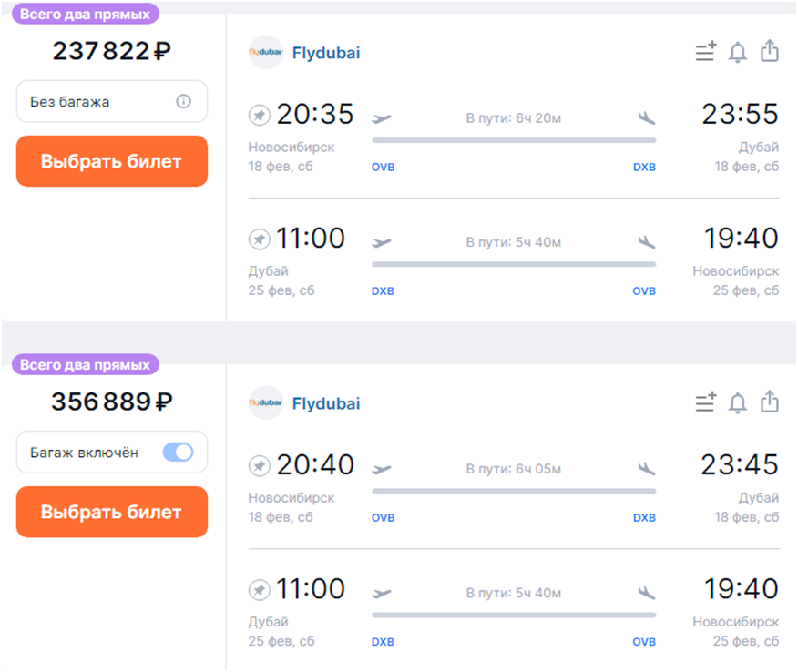The image size is (798, 672).
Task: Click price alert bell on first ticket
Action: point(738,53)
